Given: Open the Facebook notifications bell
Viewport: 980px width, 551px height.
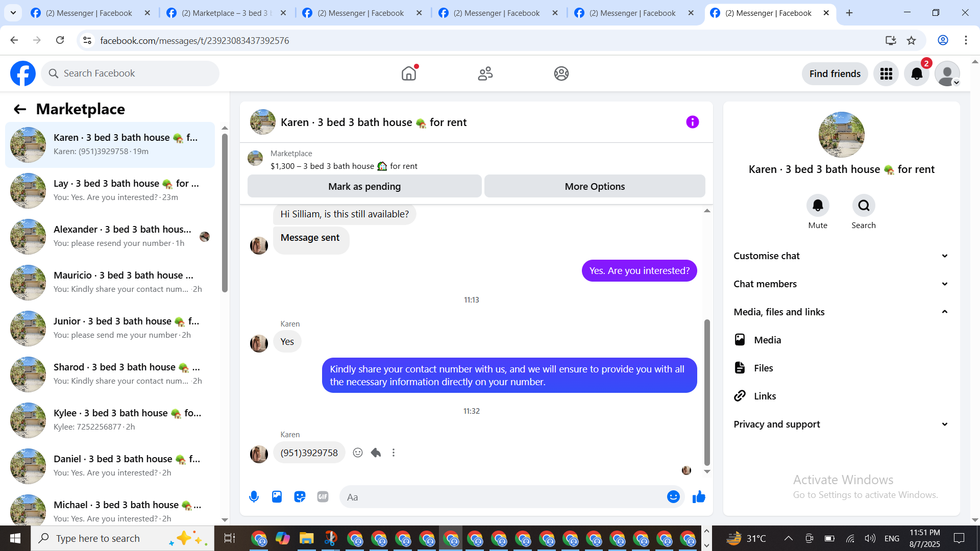Looking at the screenshot, I should pyautogui.click(x=917, y=74).
